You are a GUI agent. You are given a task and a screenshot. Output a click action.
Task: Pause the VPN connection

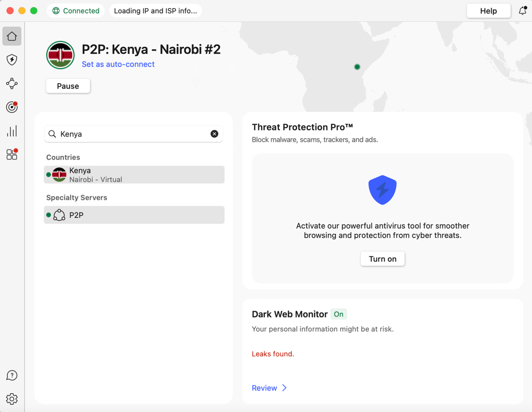coord(68,86)
